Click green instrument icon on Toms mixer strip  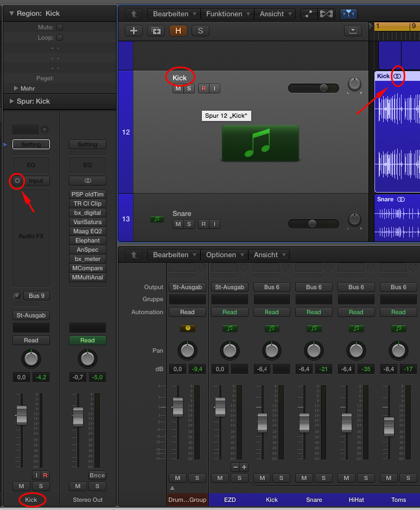(x=398, y=328)
